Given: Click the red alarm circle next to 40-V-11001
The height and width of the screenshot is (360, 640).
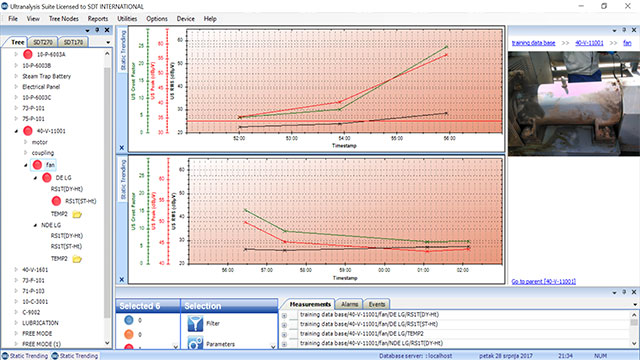Looking at the screenshot, I should click(28, 131).
